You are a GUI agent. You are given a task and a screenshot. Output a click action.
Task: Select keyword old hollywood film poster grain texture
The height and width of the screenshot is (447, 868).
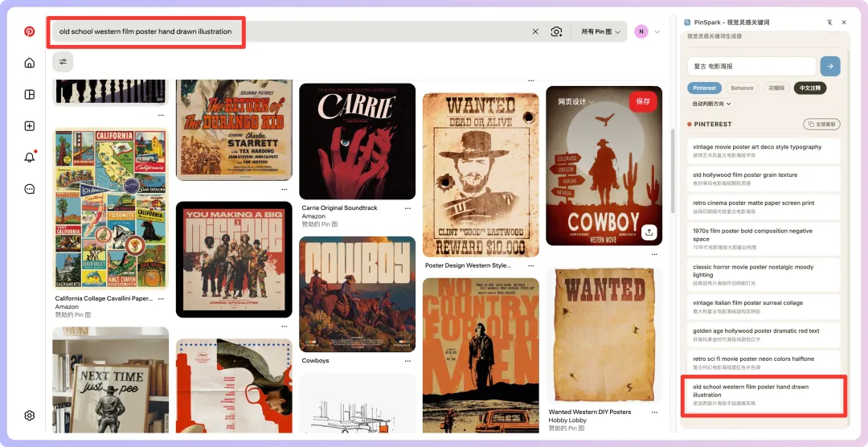(x=764, y=178)
